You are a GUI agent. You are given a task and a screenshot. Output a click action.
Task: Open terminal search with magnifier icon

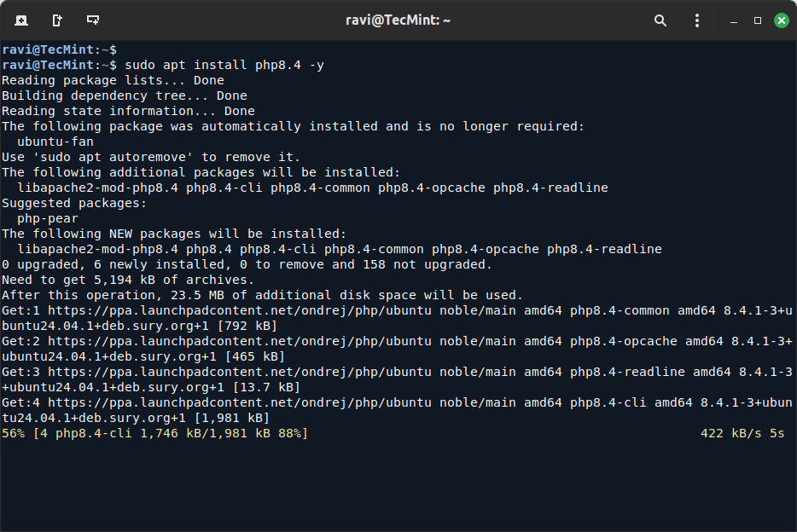coord(660,20)
